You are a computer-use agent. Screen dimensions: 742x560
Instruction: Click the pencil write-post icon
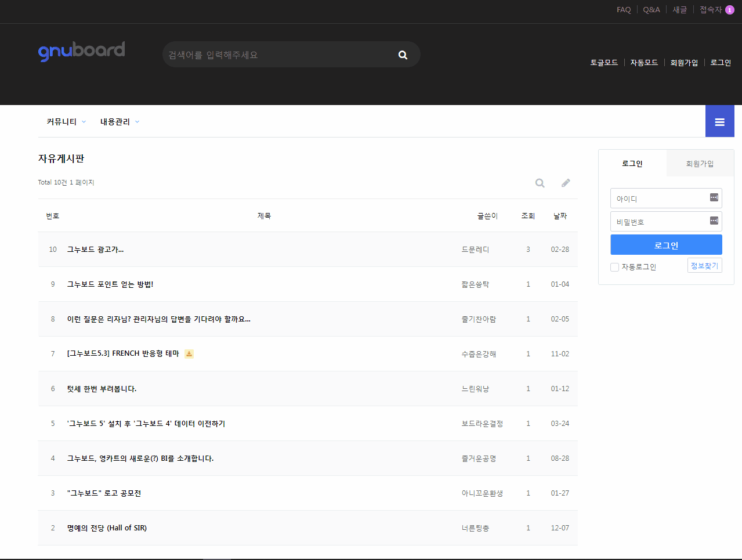point(566,183)
